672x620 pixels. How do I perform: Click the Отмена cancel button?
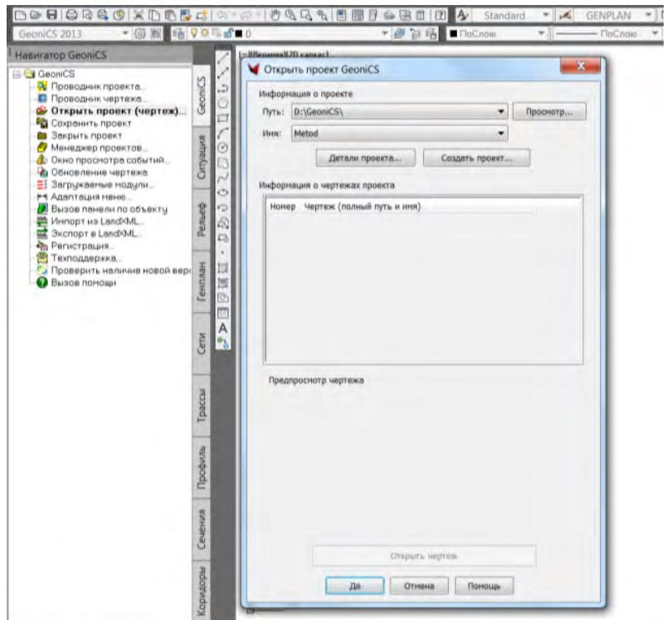(x=419, y=586)
